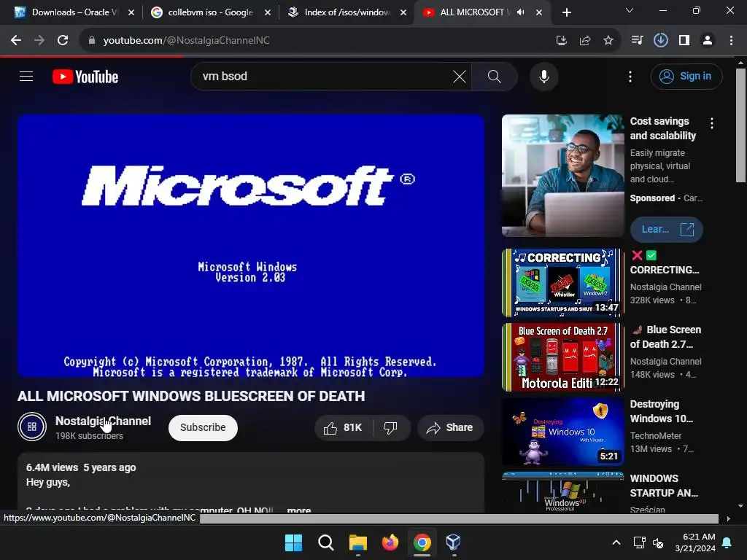Click the Subscribe button
Screen dimensions: 747x560
(x=203, y=427)
